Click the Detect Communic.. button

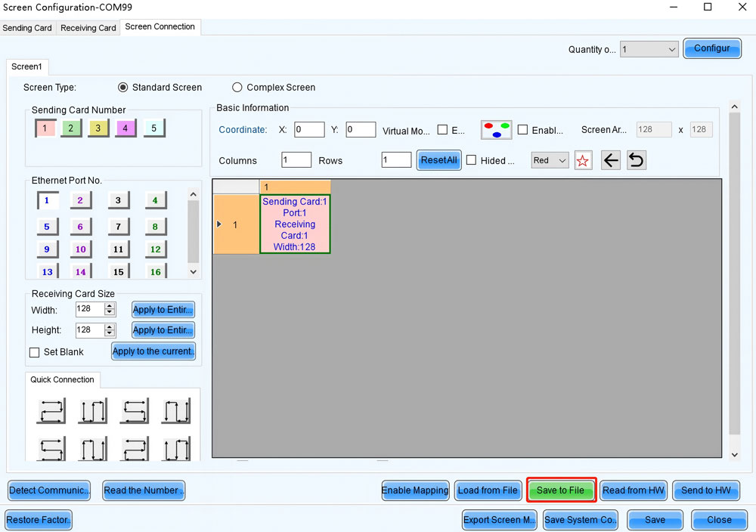point(49,490)
